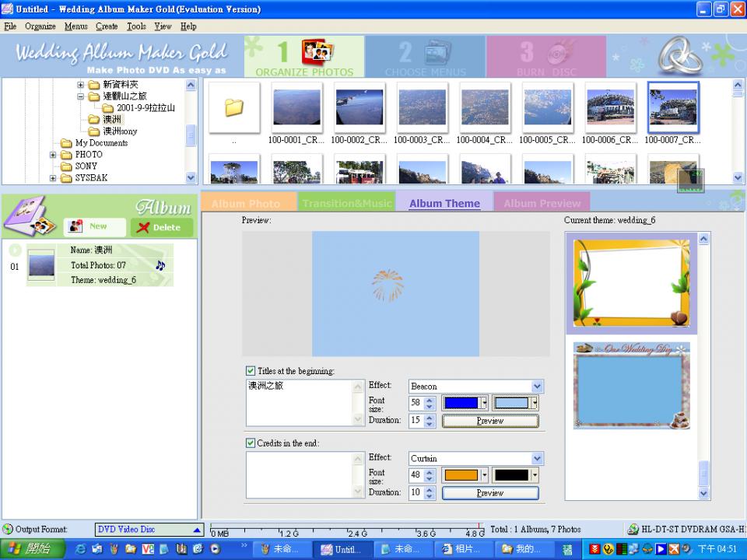Click the music note icon in album entry
Image resolution: width=747 pixels, height=560 pixels.
[x=160, y=265]
